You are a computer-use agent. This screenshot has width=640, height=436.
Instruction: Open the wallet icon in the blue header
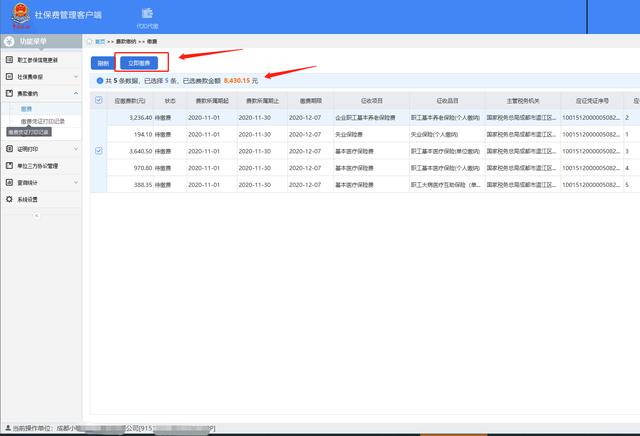coord(147,13)
